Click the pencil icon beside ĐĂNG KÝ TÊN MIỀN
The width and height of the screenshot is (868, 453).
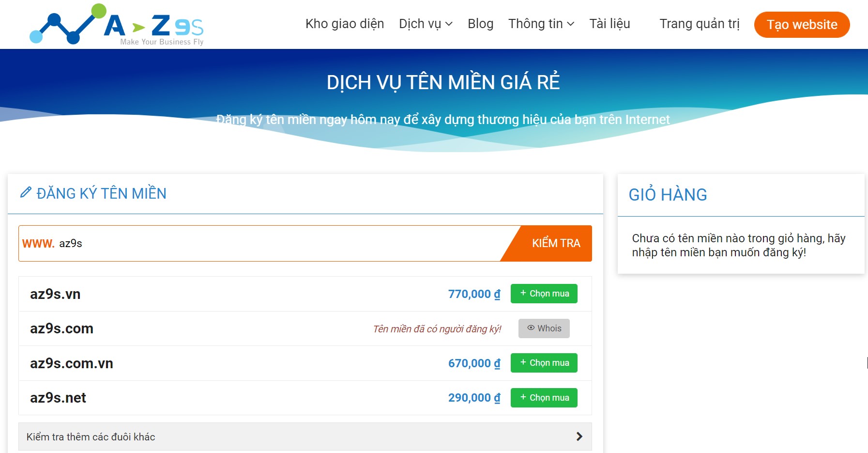click(x=26, y=193)
